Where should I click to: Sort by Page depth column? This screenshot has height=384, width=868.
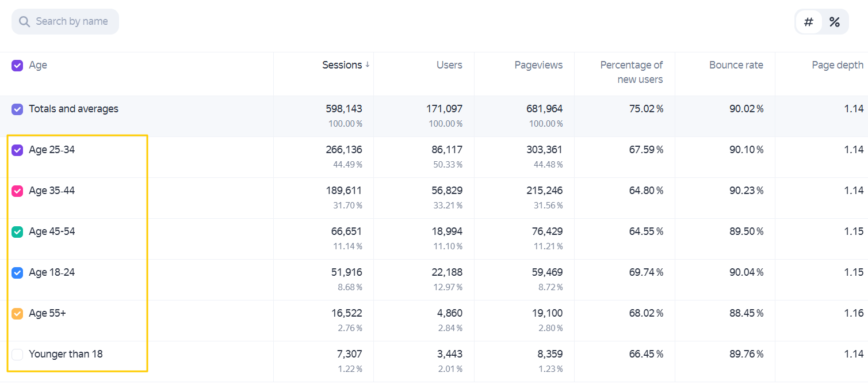click(x=838, y=65)
